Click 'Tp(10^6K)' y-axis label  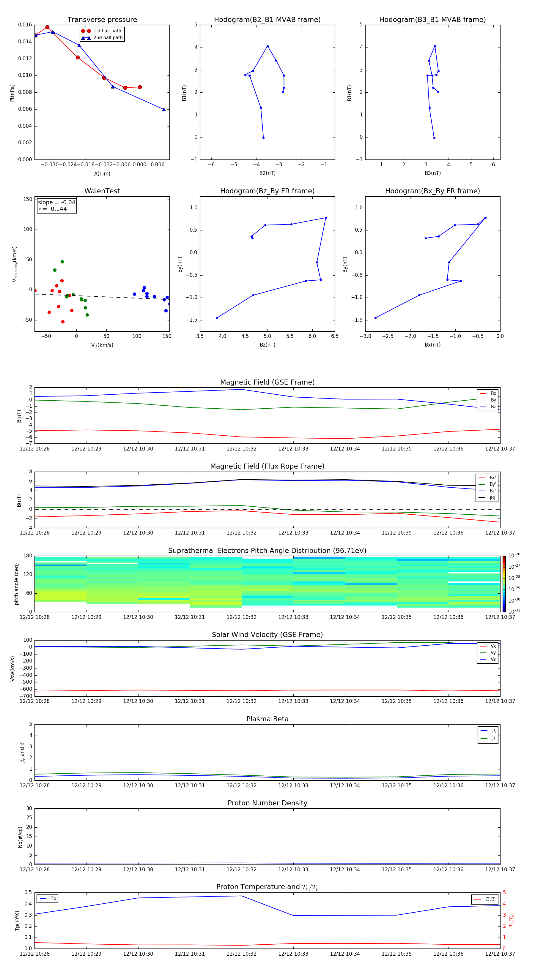pyautogui.click(x=17, y=921)
